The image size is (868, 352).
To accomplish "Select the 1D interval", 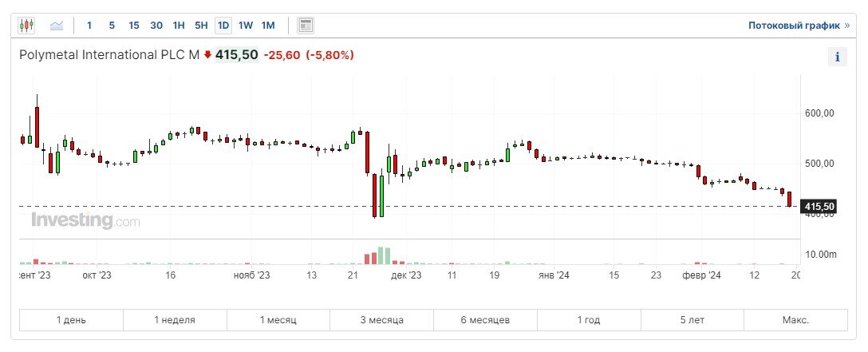I will click(x=223, y=25).
